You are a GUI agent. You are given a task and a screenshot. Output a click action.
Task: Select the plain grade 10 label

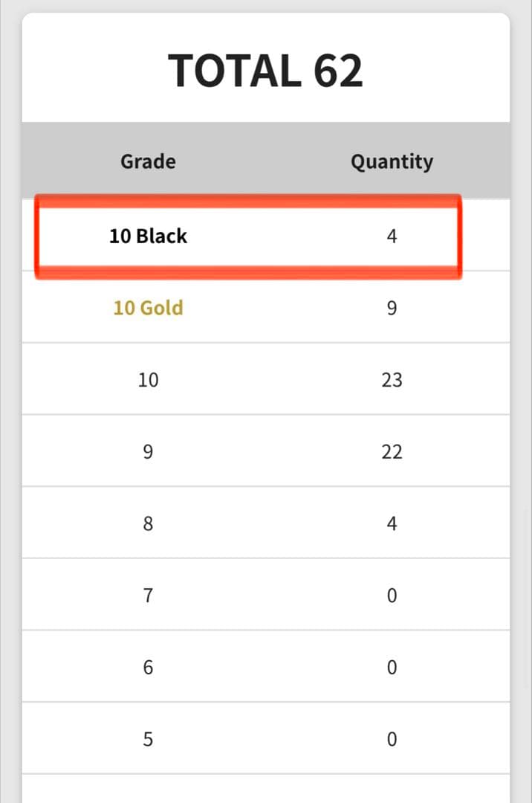coord(148,380)
